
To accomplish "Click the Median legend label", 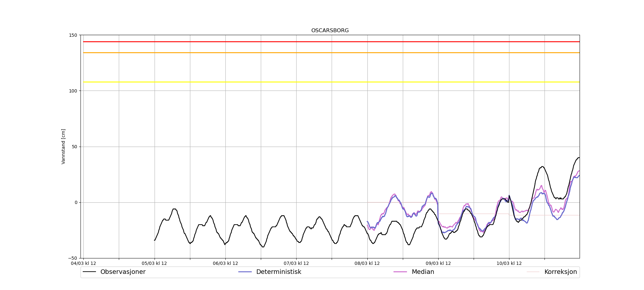I will (x=423, y=272).
